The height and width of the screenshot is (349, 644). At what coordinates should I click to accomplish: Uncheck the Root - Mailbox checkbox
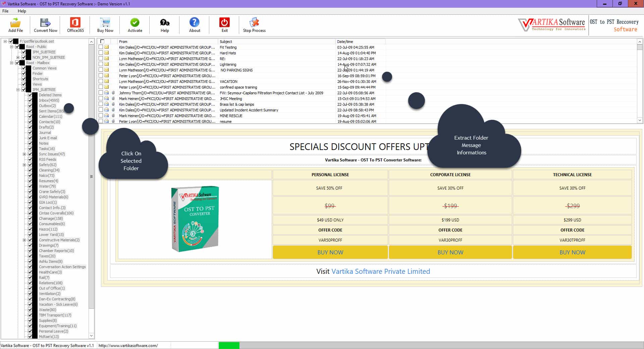(x=17, y=63)
